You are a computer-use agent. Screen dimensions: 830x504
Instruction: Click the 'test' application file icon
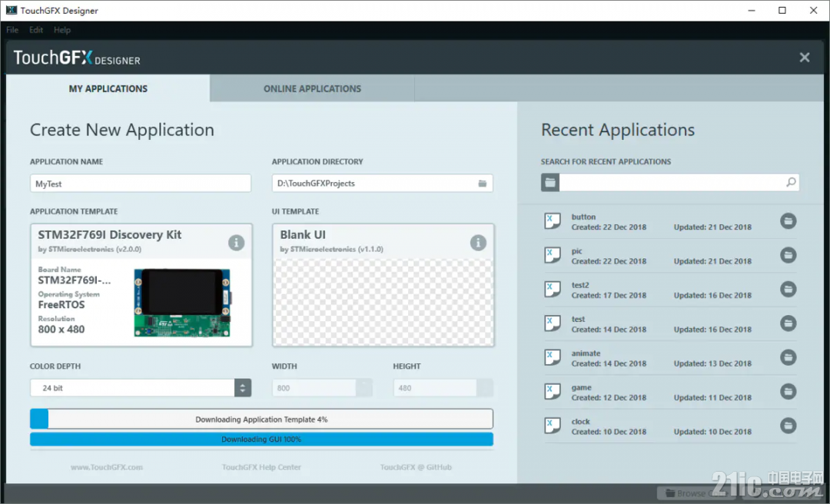click(x=552, y=323)
